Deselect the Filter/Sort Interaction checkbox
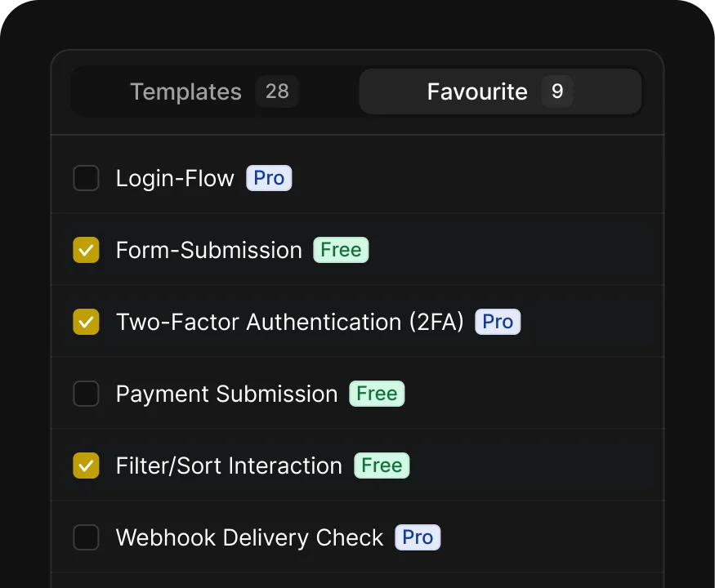Viewport: 715px width, 588px height. [x=86, y=465]
